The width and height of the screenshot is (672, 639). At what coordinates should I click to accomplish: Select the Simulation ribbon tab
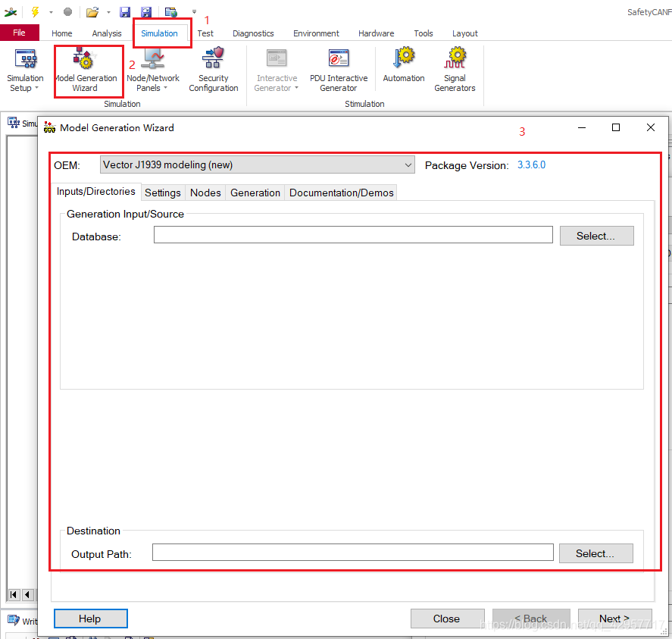[x=159, y=33]
